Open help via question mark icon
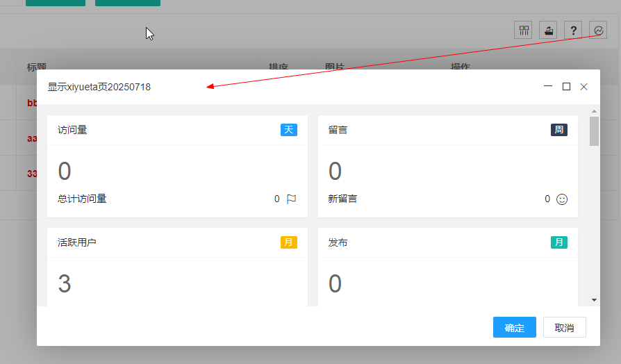Viewport: 621px width, 364px height. pyautogui.click(x=573, y=30)
